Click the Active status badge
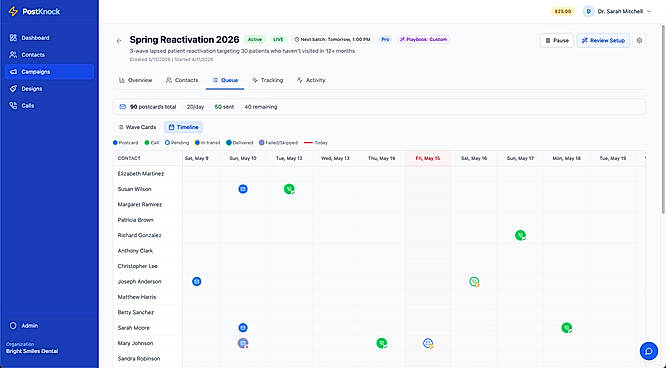Screen dimensions: 666x368 (x=255, y=40)
